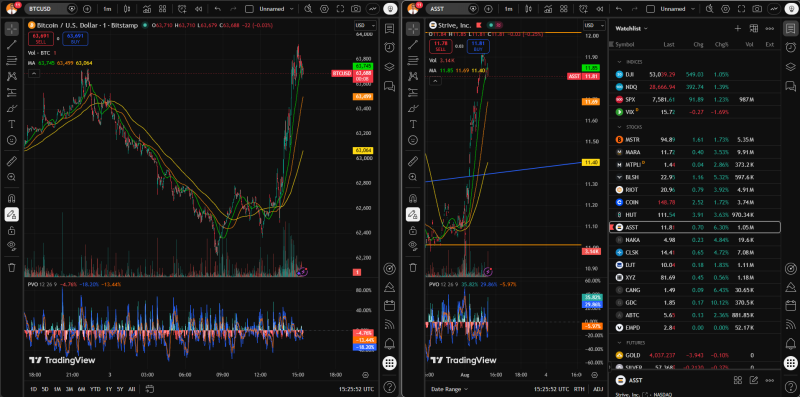Toggle keep-drawing mode in BTCUSD window
The width and height of the screenshot is (800, 397).
tap(12, 215)
